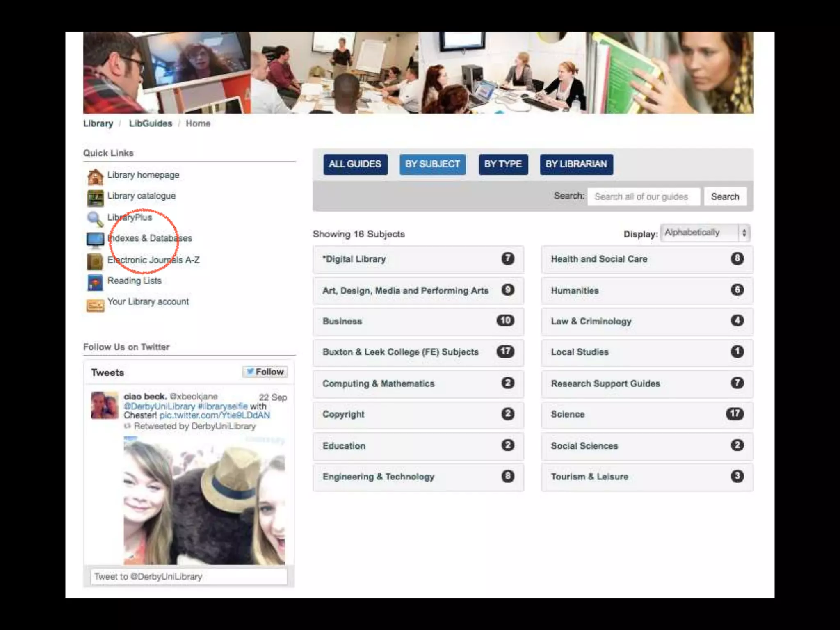Select the By Type tab
Screen dimensions: 840x630
pyautogui.click(x=503, y=164)
